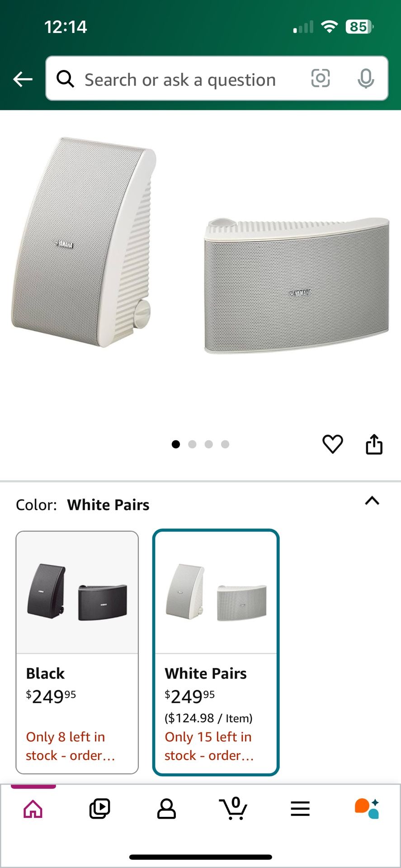Viewport: 401px width, 868px height.
Task: Tap "Only 15 left in stock" text
Action: click(208, 746)
